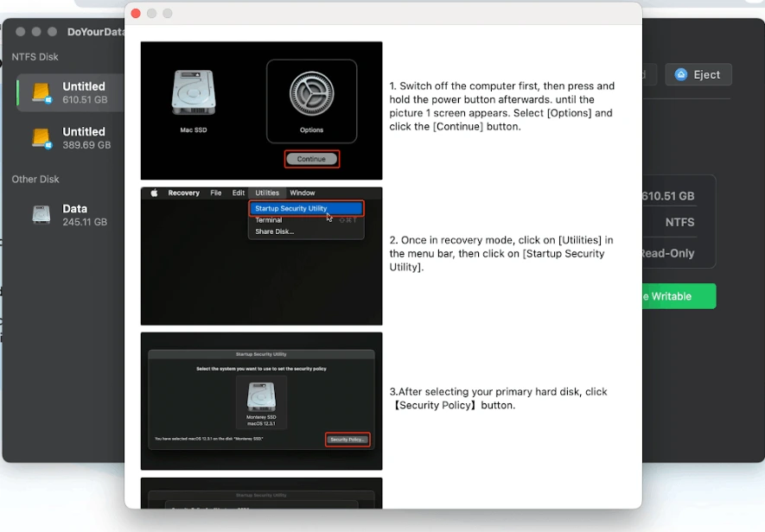Screen dimensions: 765x532
Task: Click the Options gear icon in step 1
Action: [311, 94]
